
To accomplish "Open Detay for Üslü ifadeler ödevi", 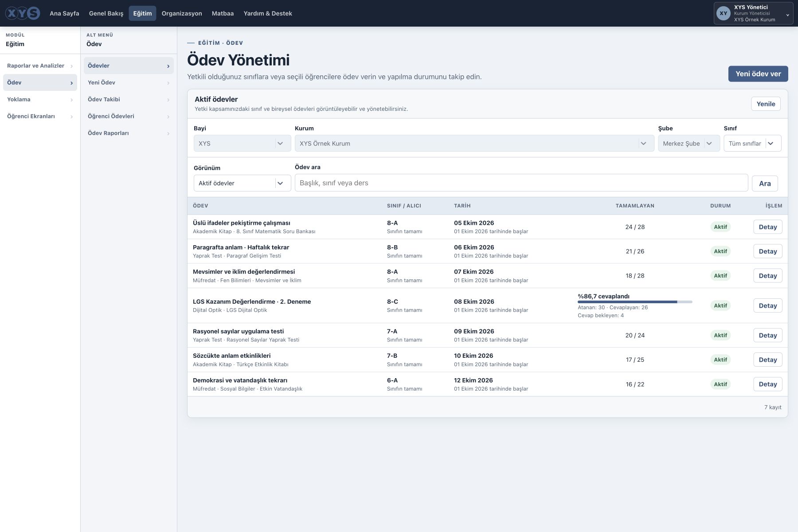I will tap(768, 227).
